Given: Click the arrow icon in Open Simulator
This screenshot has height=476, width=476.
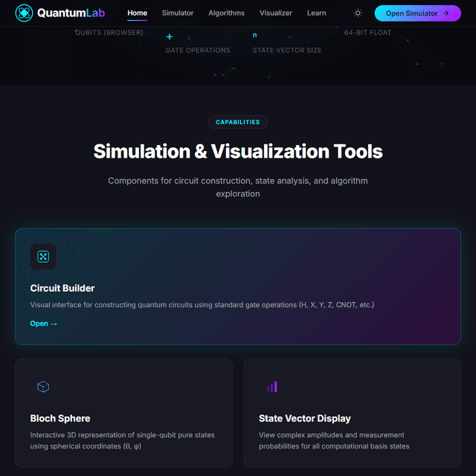Looking at the screenshot, I should pyautogui.click(x=446, y=13).
